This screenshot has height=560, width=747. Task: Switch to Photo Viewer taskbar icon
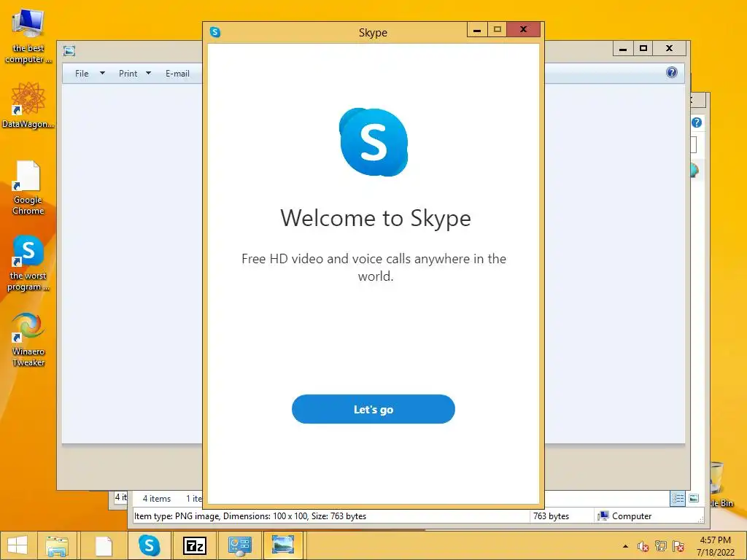tap(283, 545)
